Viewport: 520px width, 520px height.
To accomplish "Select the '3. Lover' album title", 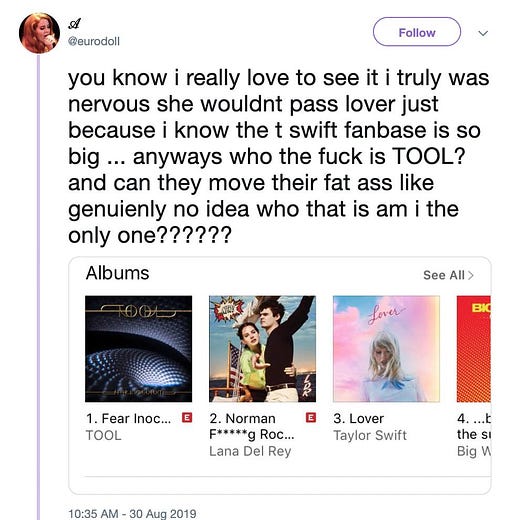I will [359, 418].
